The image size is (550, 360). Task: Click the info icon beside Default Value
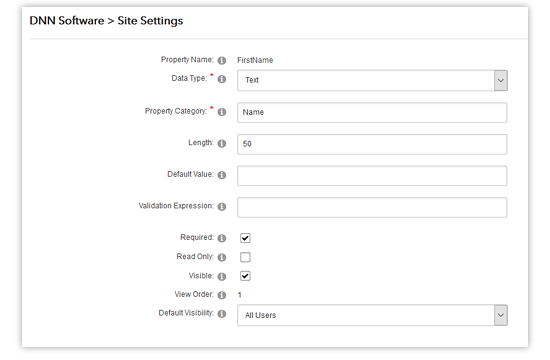click(x=222, y=175)
